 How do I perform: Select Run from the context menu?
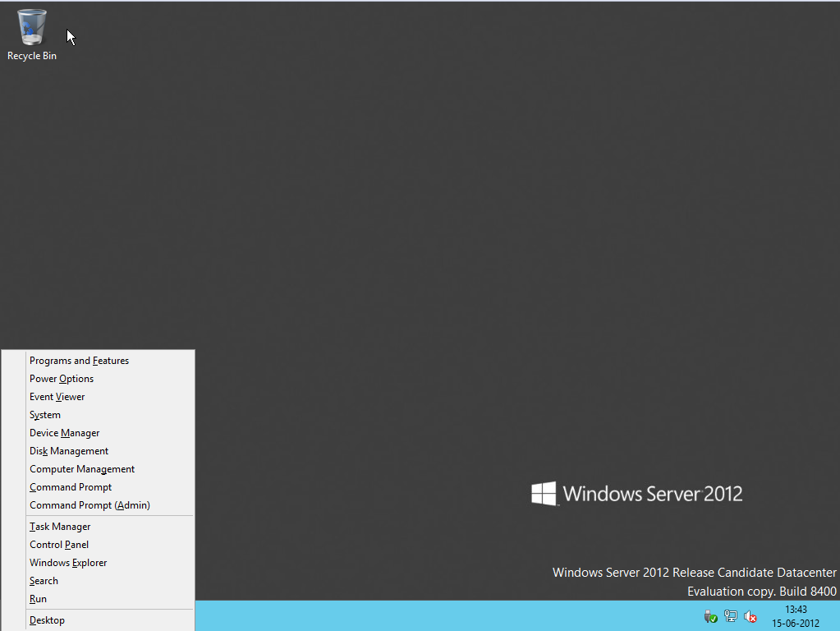click(x=38, y=599)
